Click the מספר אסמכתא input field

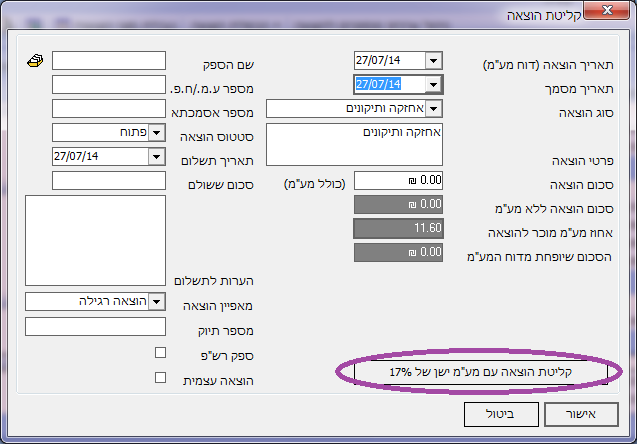(x=109, y=109)
